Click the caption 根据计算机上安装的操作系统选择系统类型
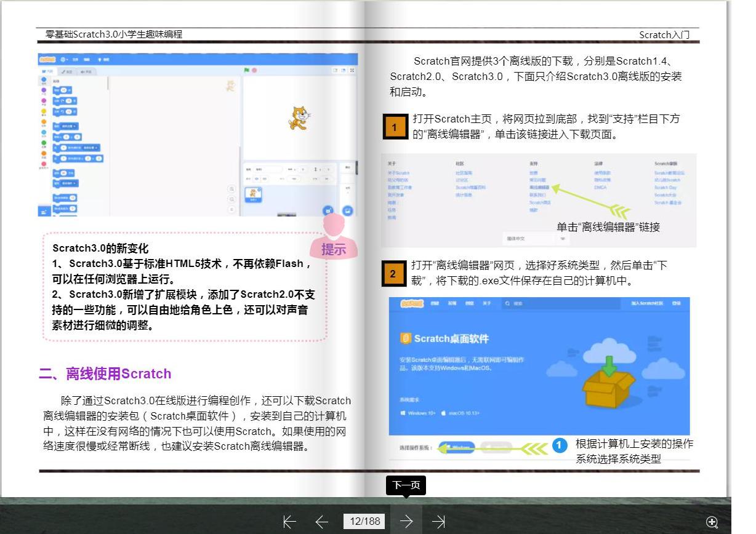This screenshot has height=534, width=756. click(x=634, y=451)
